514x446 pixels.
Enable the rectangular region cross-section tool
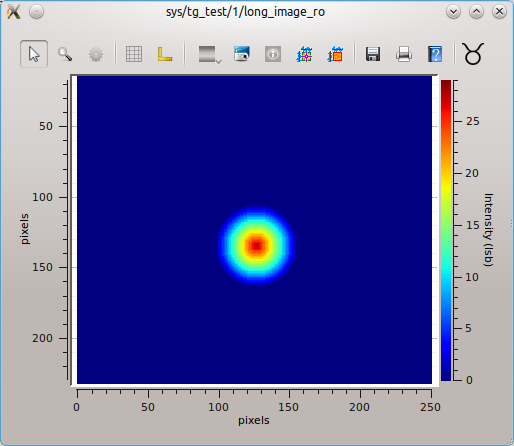335,54
